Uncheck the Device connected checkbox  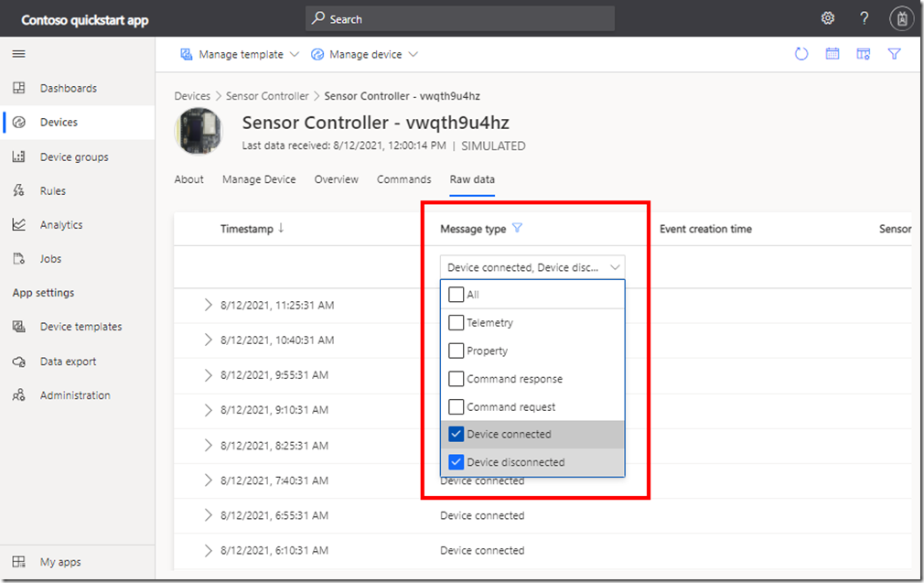click(x=457, y=434)
